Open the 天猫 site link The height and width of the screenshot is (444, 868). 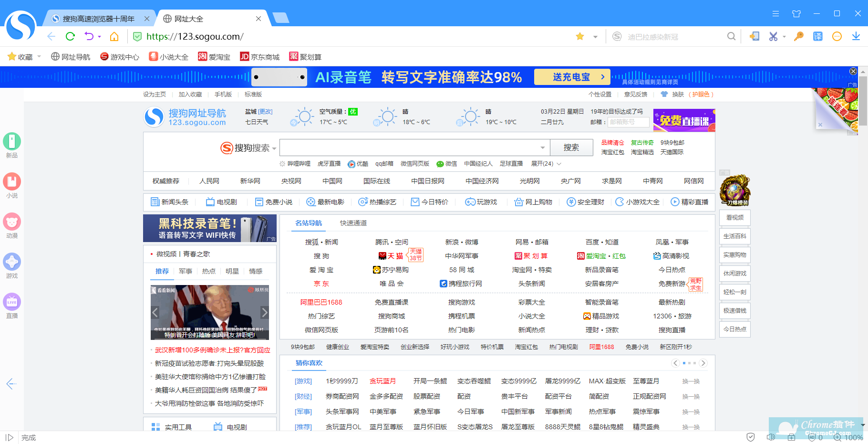[x=391, y=256]
